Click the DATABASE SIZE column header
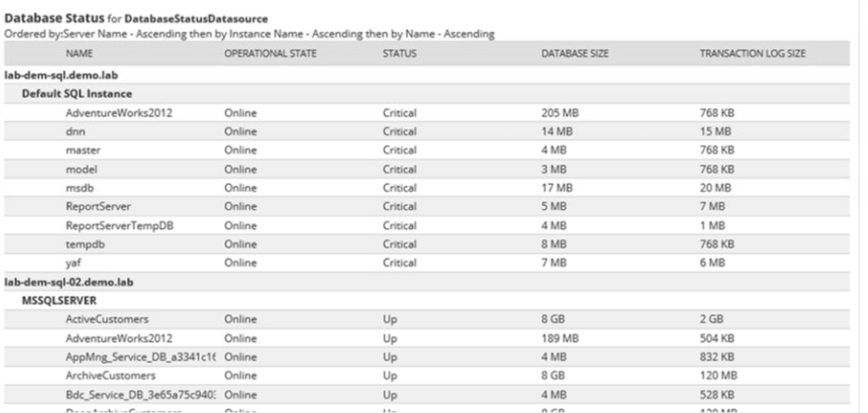This screenshot has width=868, height=413. (x=574, y=54)
